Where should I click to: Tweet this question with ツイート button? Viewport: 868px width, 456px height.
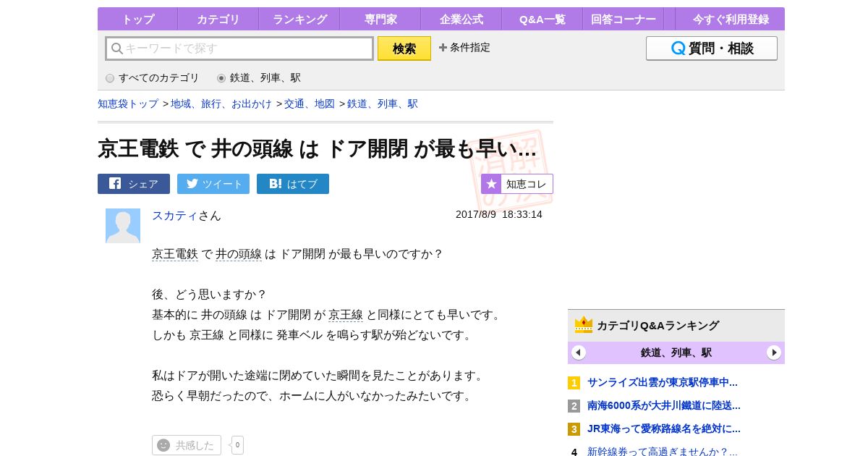pyautogui.click(x=213, y=184)
